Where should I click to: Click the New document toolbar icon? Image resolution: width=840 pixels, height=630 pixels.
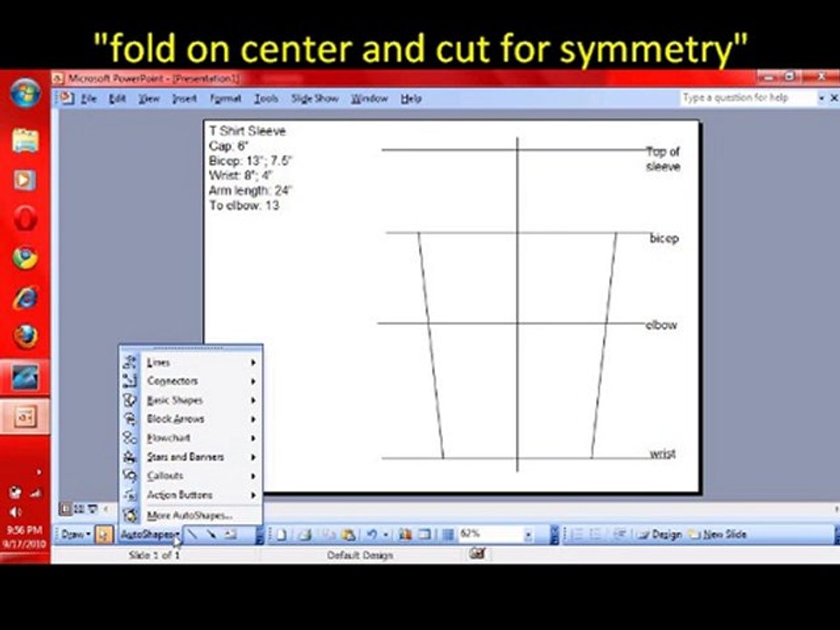281,534
